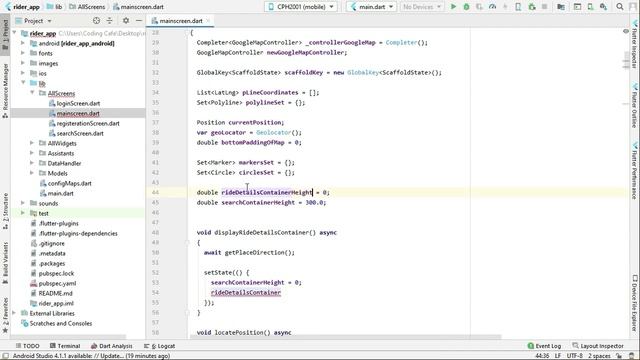Open the Terminal tab
The height and width of the screenshot is (360, 640).
tap(65, 346)
